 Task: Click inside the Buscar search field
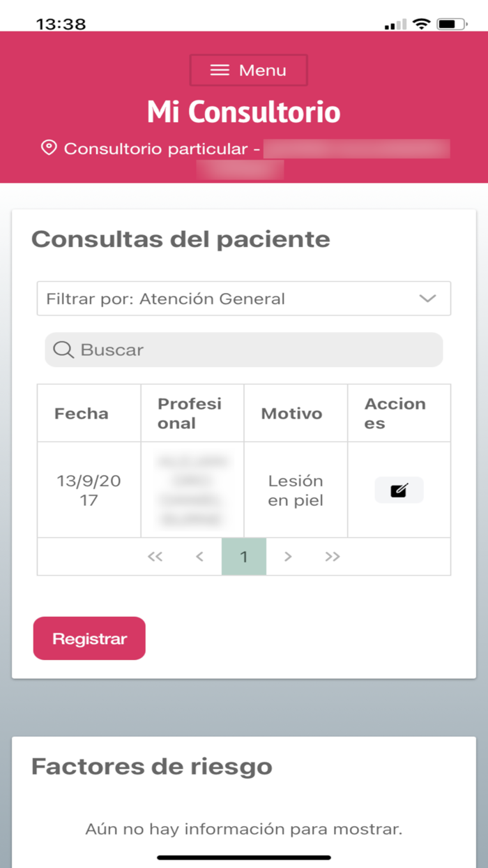[244, 350]
